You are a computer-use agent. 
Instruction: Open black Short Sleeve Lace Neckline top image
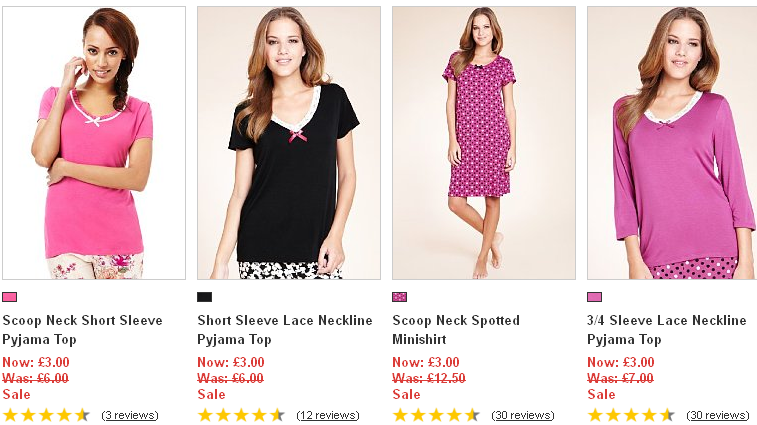pyautogui.click(x=289, y=143)
